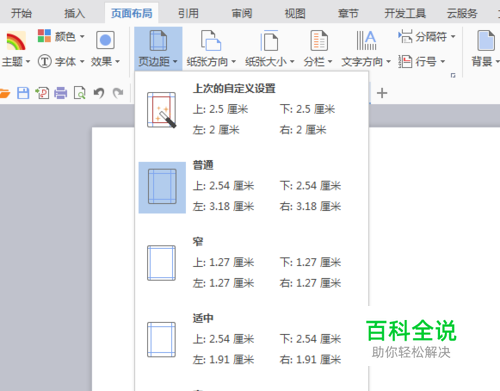This screenshot has width=500, height=391.
Task: Open the 行号 line numbers dropdown
Action: [422, 62]
